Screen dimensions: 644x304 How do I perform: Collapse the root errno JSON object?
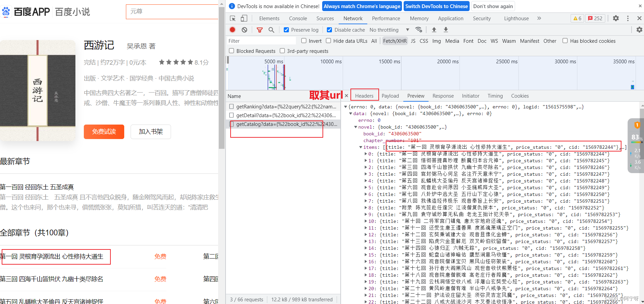coord(346,107)
